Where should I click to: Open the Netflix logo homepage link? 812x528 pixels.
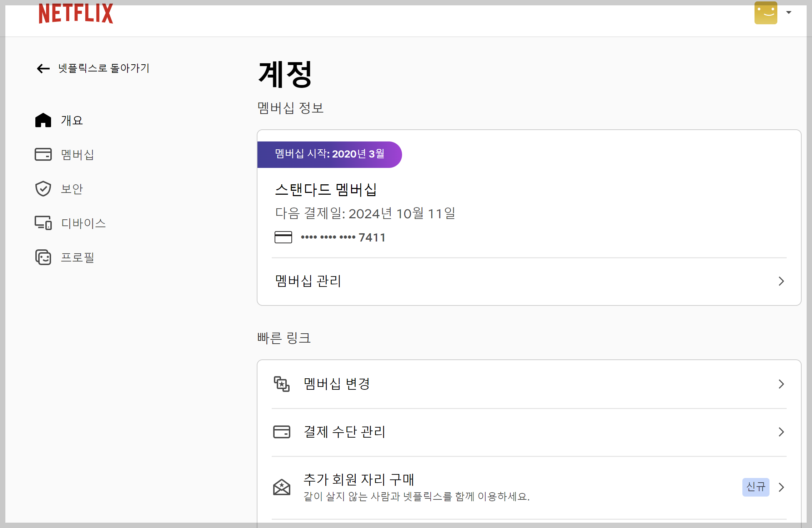pyautogui.click(x=76, y=14)
